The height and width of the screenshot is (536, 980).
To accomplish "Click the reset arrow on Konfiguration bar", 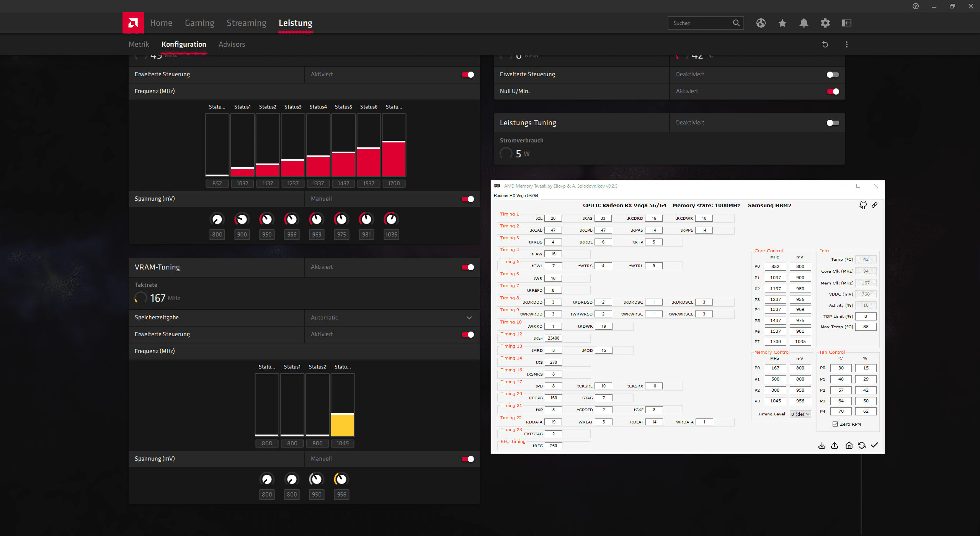I will tap(825, 44).
